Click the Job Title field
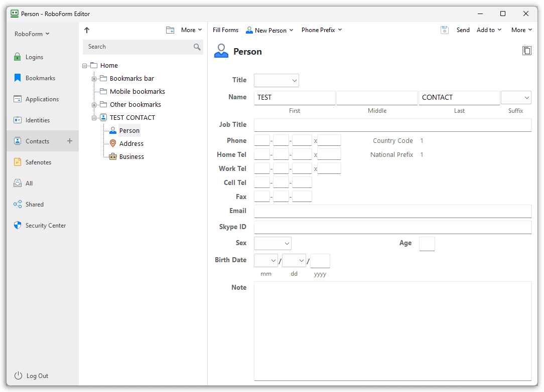The width and height of the screenshot is (544, 392). click(393, 125)
